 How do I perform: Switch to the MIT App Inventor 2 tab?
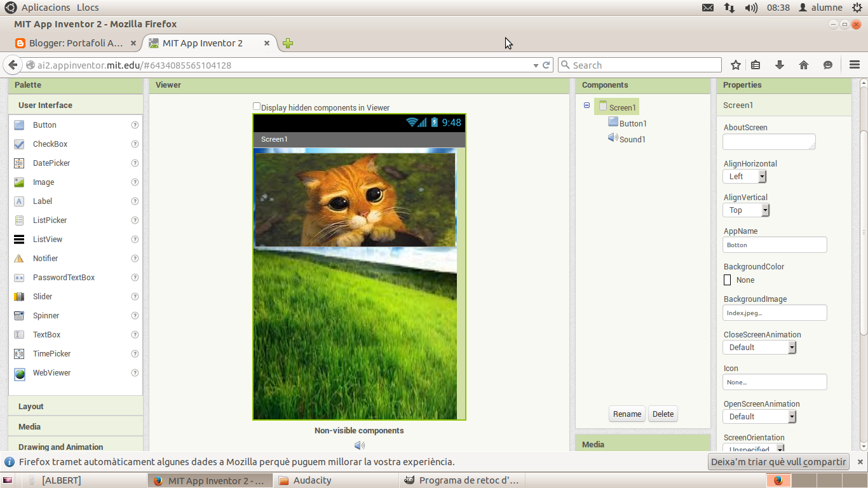tap(202, 43)
